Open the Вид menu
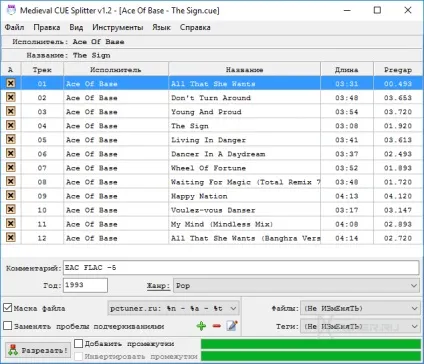424x364 pixels. pos(76,27)
